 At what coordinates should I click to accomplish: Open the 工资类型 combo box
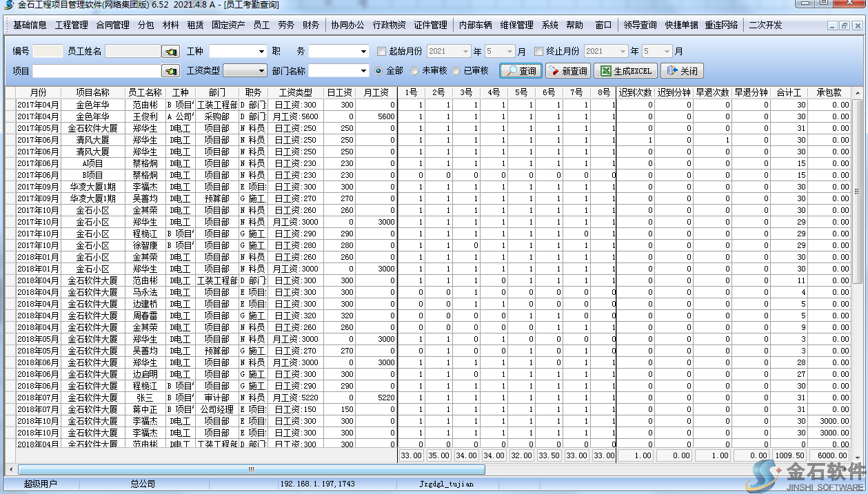pos(262,71)
